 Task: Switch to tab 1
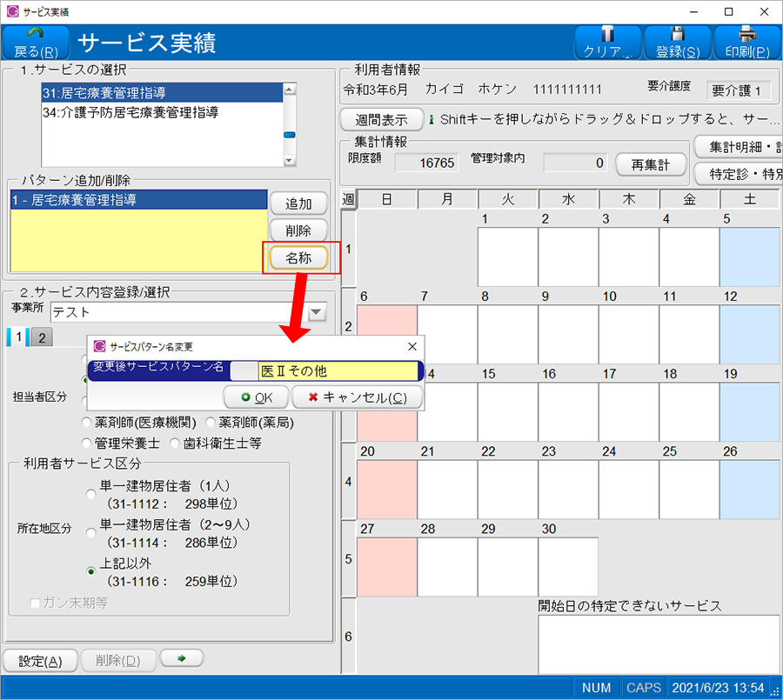17,338
